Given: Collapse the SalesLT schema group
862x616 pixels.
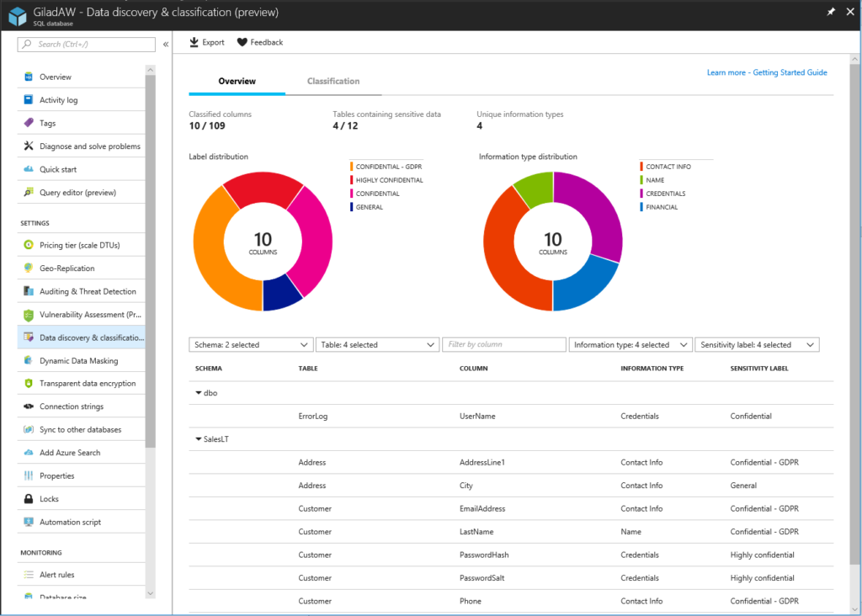Looking at the screenshot, I should [195, 438].
